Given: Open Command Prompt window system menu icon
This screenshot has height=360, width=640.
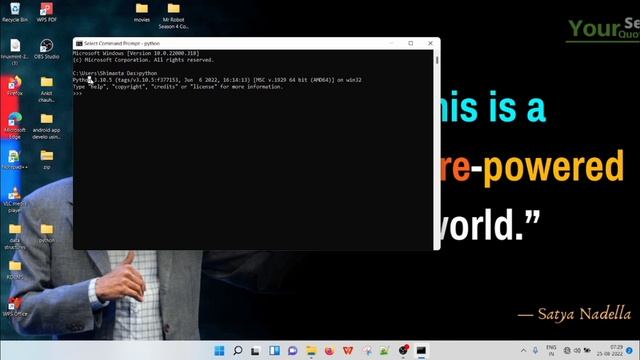Looking at the screenshot, I should click(79, 43).
